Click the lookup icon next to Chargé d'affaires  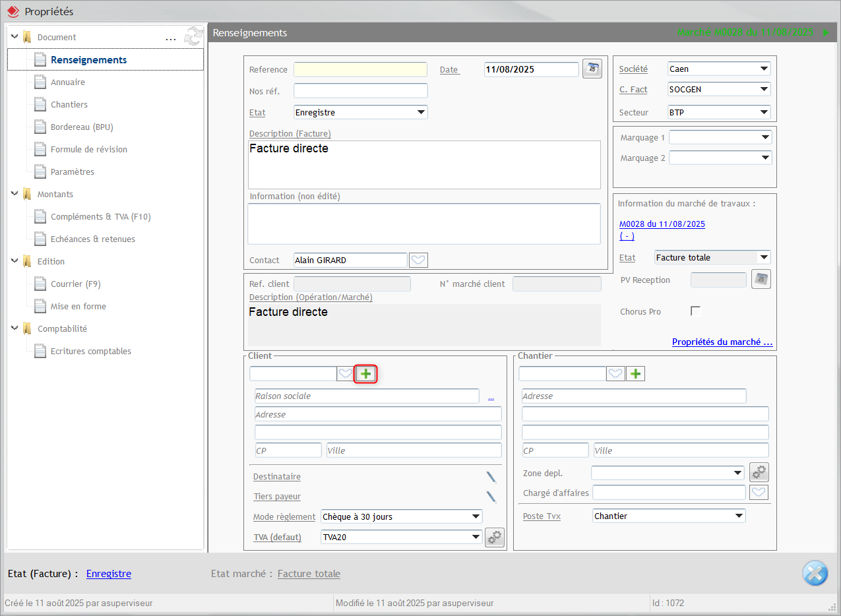[x=759, y=492]
